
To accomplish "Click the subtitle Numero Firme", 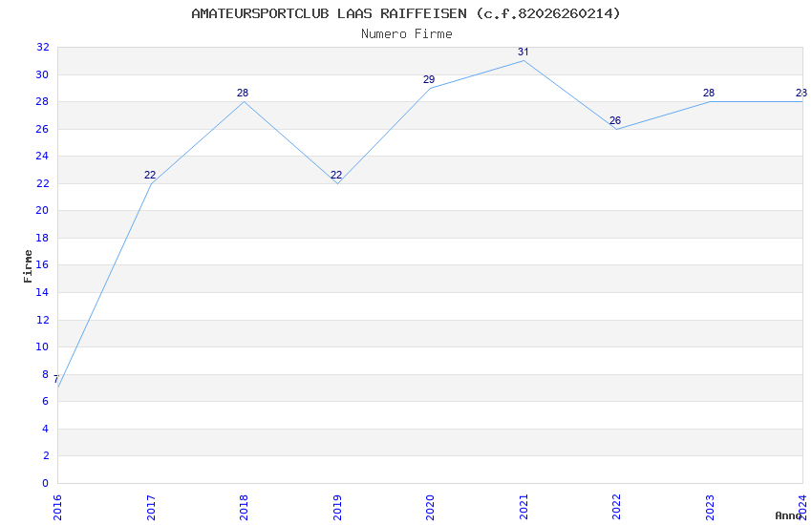I will tap(407, 34).
